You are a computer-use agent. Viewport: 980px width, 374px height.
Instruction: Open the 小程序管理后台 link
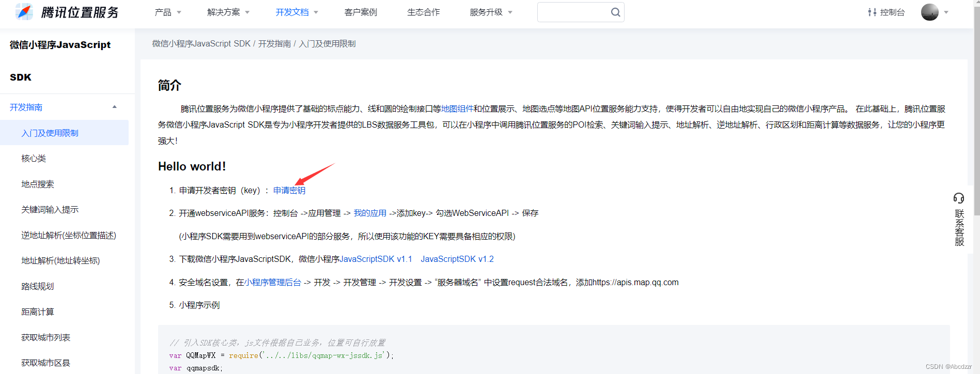click(273, 283)
